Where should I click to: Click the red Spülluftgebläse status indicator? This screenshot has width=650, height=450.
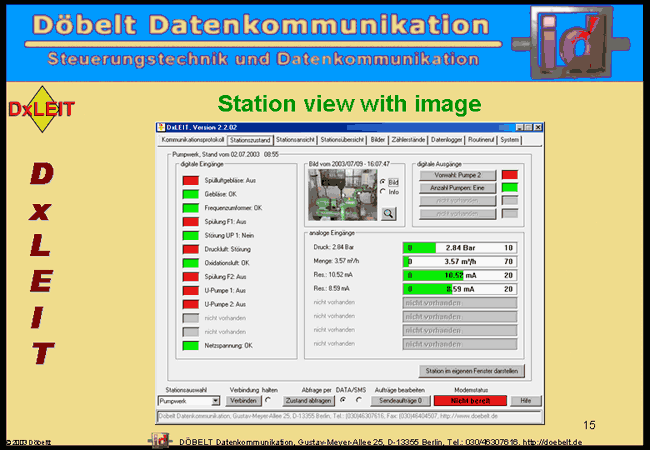pyautogui.click(x=191, y=181)
